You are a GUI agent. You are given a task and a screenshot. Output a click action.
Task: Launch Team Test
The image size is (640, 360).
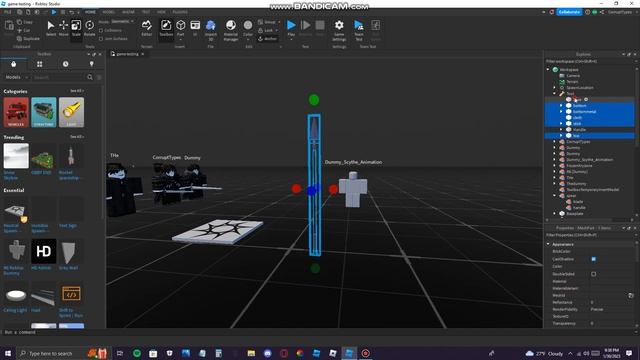tap(359, 30)
